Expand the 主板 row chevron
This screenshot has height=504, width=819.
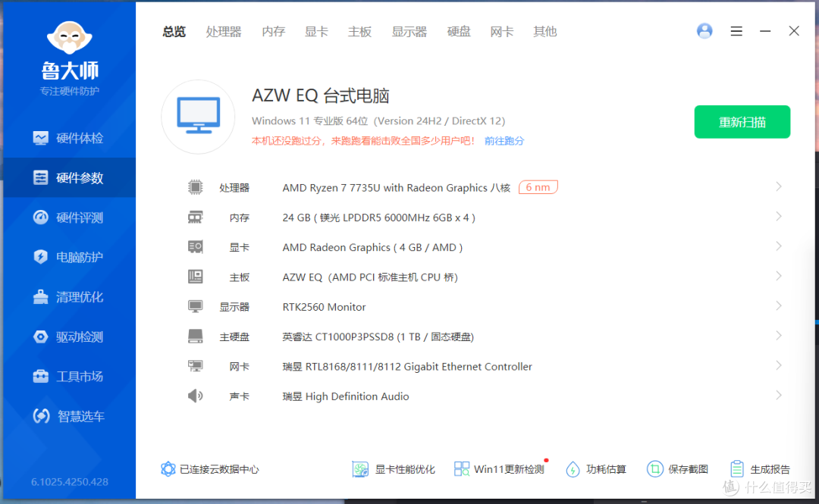point(779,277)
